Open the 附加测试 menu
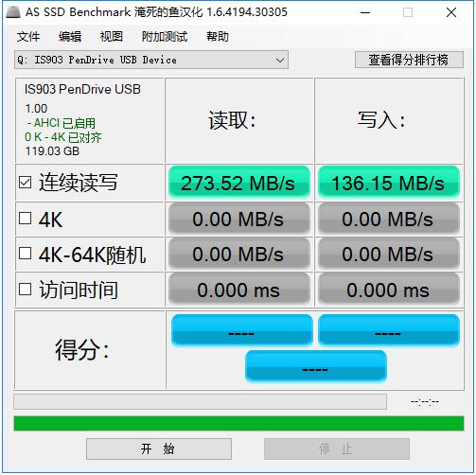 pyautogui.click(x=165, y=37)
